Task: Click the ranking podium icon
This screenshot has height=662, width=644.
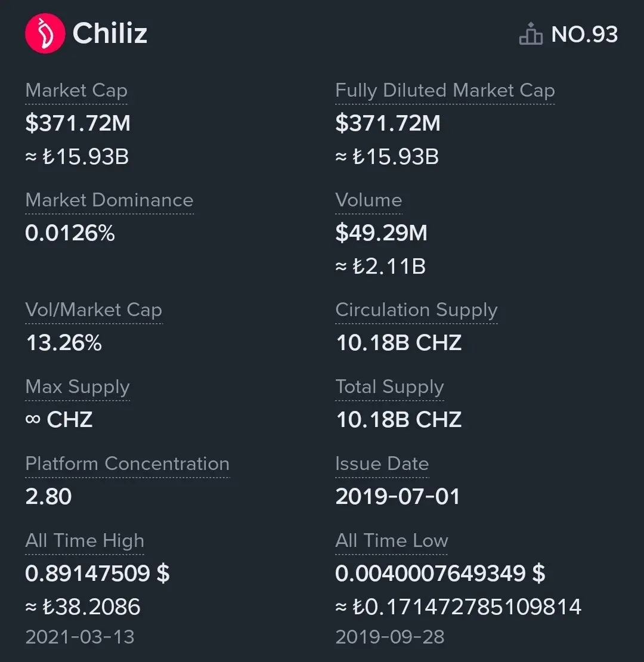Action: [x=531, y=35]
